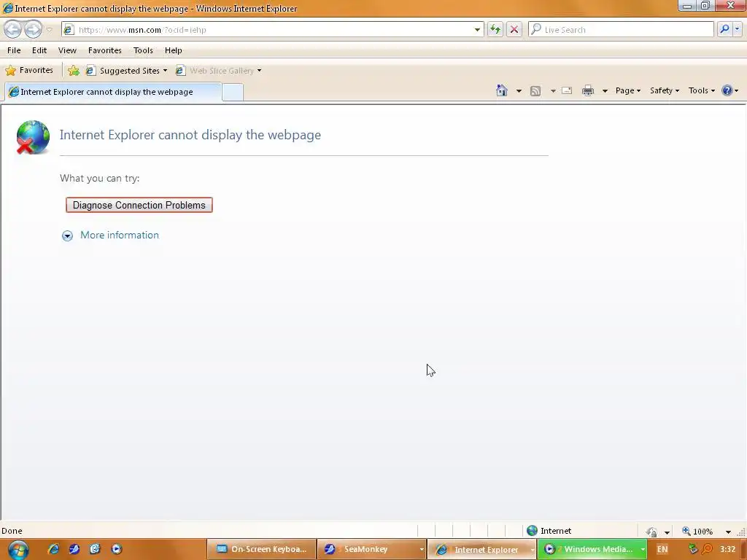Image resolution: width=747 pixels, height=560 pixels.
Task: Select the 'Internet Explorer cannot display' tab
Action: tap(113, 91)
